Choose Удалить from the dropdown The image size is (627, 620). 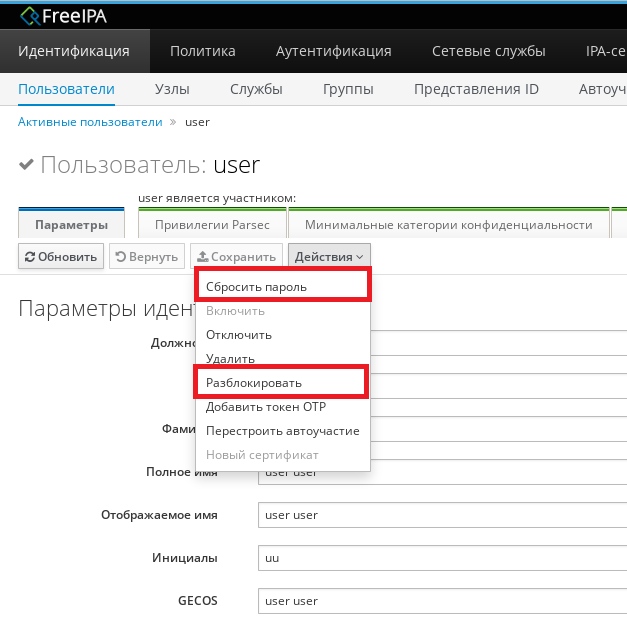[x=230, y=359]
